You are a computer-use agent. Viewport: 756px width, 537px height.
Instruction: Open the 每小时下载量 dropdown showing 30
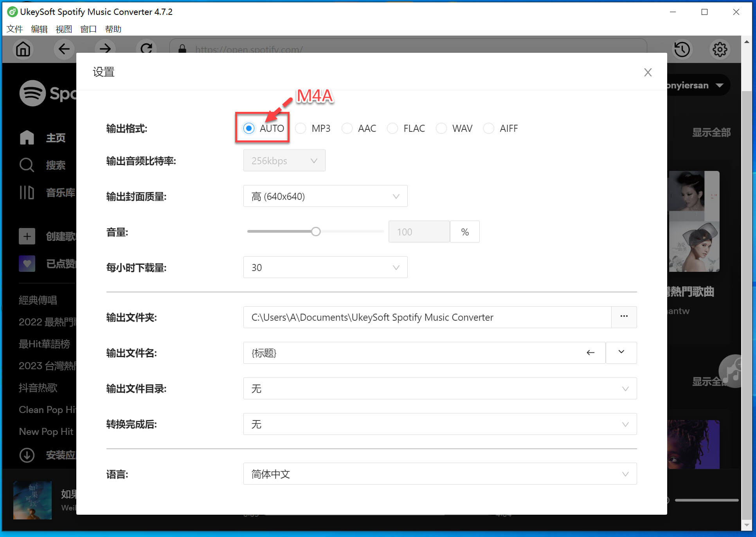(325, 267)
